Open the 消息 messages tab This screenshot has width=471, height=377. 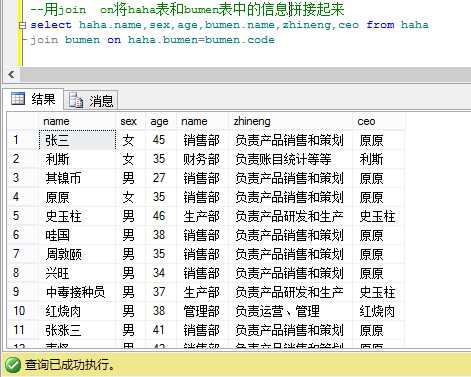[x=91, y=100]
